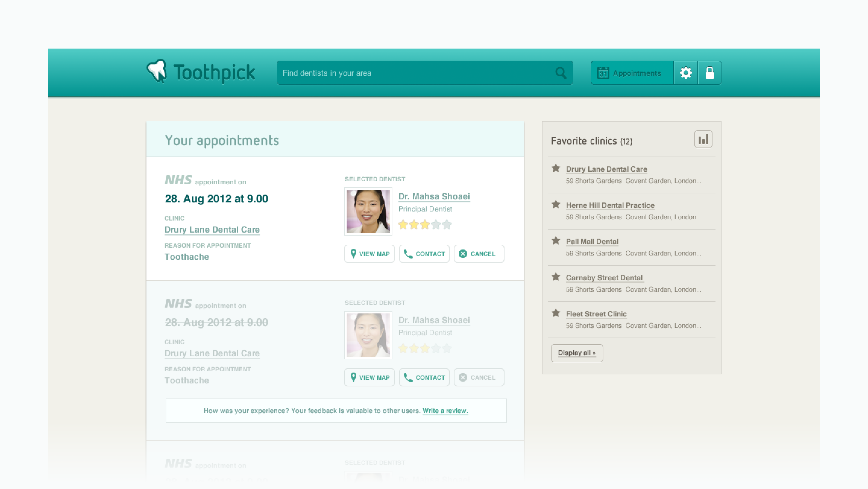
Task: Click star icon for Carnaby Street Dental
Action: click(556, 277)
